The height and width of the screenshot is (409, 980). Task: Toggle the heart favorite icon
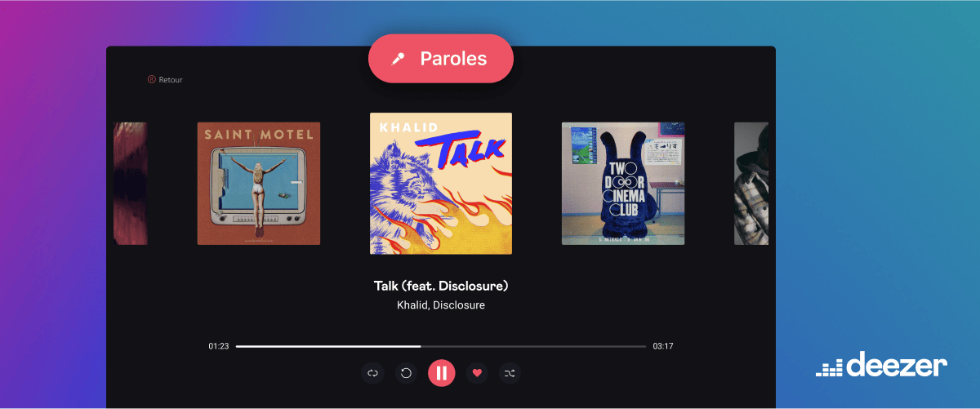pyautogui.click(x=478, y=373)
